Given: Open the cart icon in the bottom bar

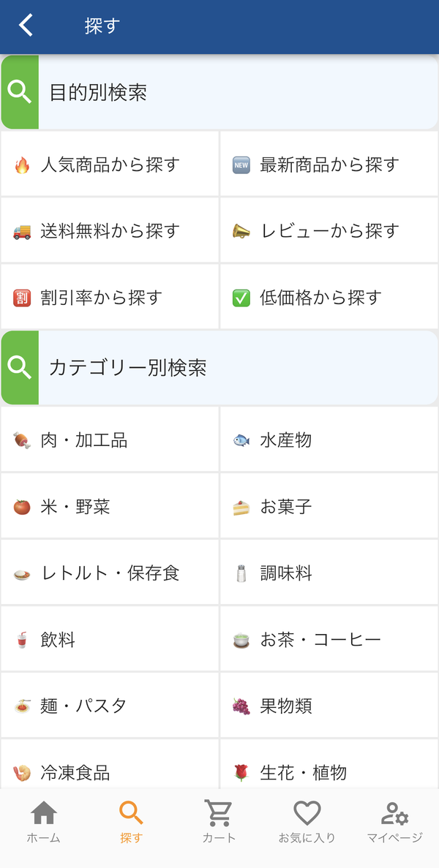Looking at the screenshot, I should [219, 812].
